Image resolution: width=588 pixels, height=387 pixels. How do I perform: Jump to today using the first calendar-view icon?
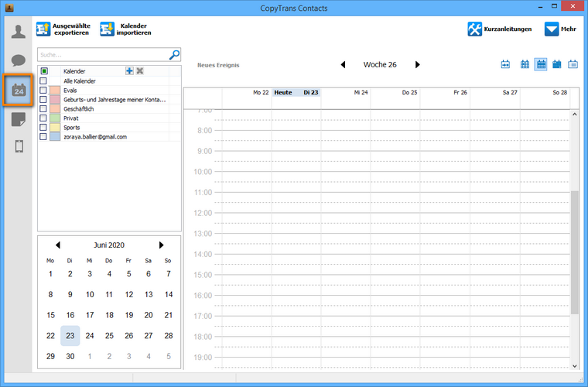click(x=505, y=64)
